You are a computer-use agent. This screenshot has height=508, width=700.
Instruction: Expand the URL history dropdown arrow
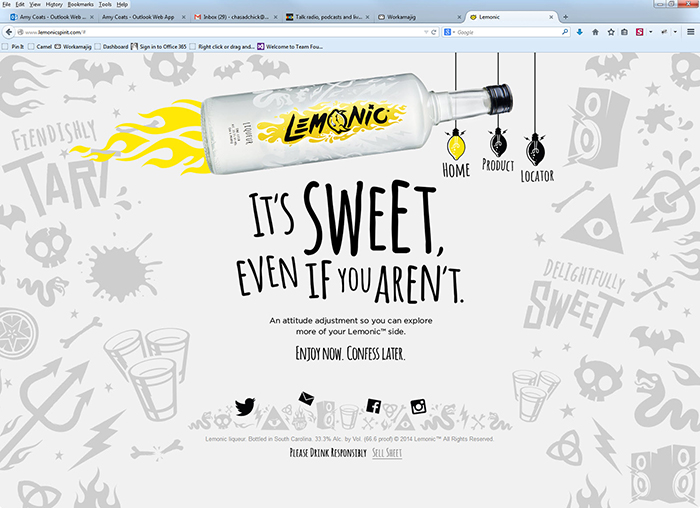426,32
